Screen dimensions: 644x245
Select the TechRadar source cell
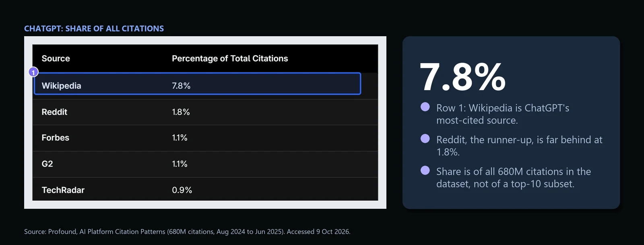pos(63,190)
